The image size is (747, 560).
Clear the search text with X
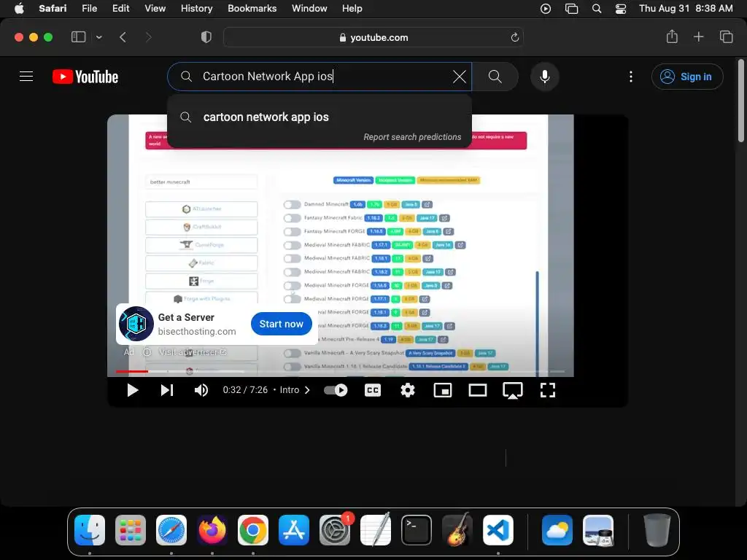(x=460, y=76)
